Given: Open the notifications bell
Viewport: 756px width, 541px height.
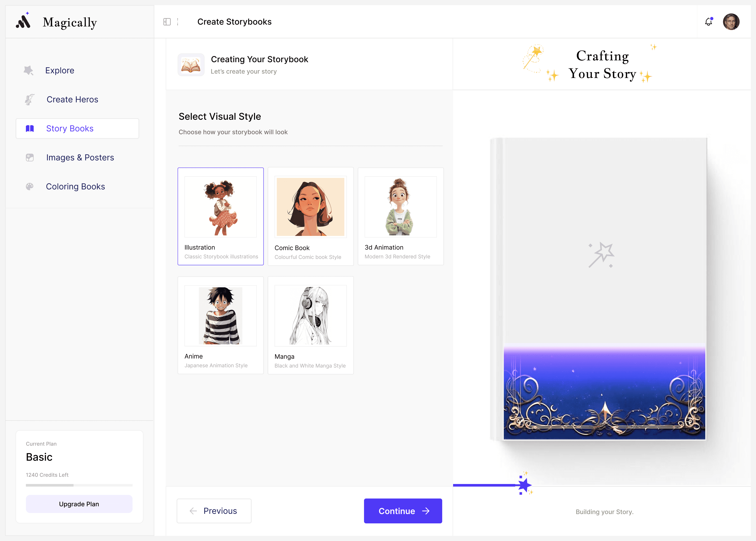Looking at the screenshot, I should click(708, 22).
